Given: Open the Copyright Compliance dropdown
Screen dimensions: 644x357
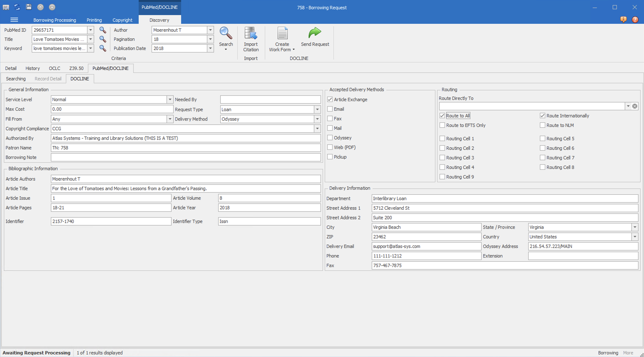Looking at the screenshot, I should coord(317,129).
